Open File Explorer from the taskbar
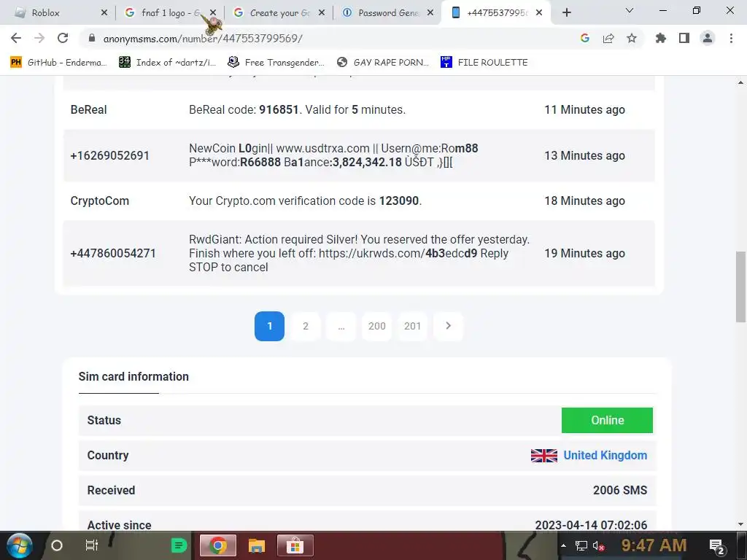Image resolution: width=747 pixels, height=560 pixels. click(256, 545)
